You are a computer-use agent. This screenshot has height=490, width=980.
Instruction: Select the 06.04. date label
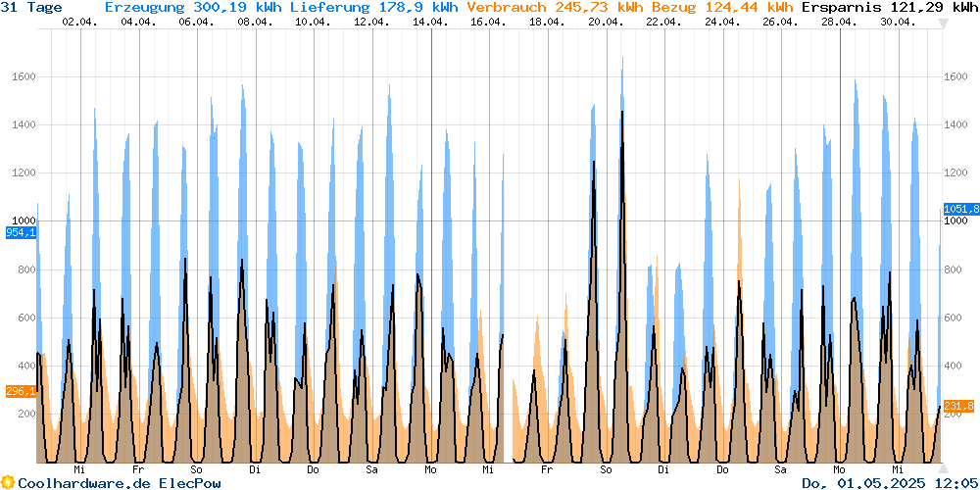[x=196, y=22]
